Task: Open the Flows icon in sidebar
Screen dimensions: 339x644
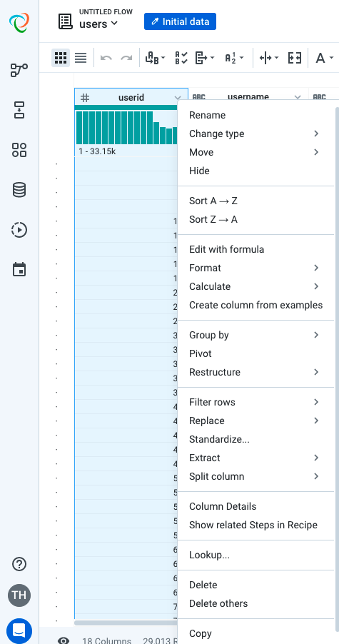Action: pos(19,70)
